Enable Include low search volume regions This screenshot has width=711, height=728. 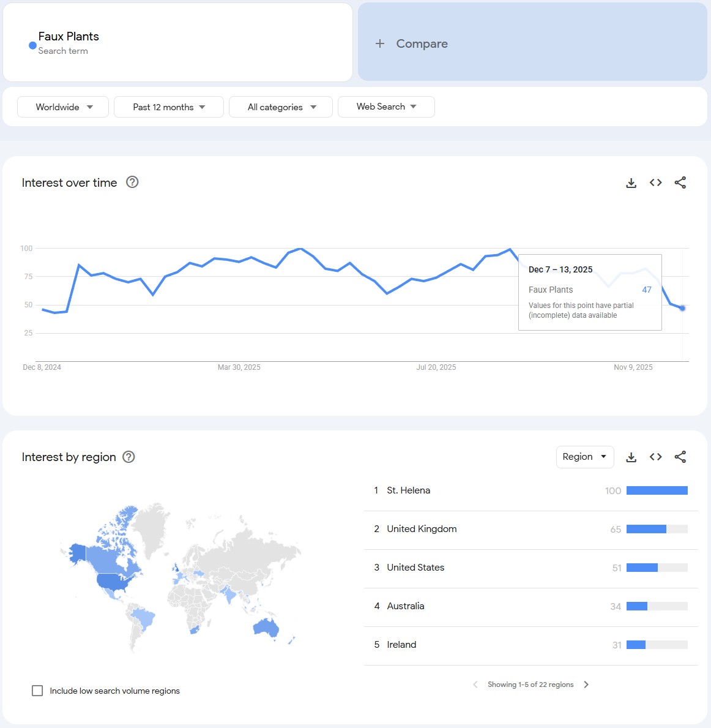[37, 691]
